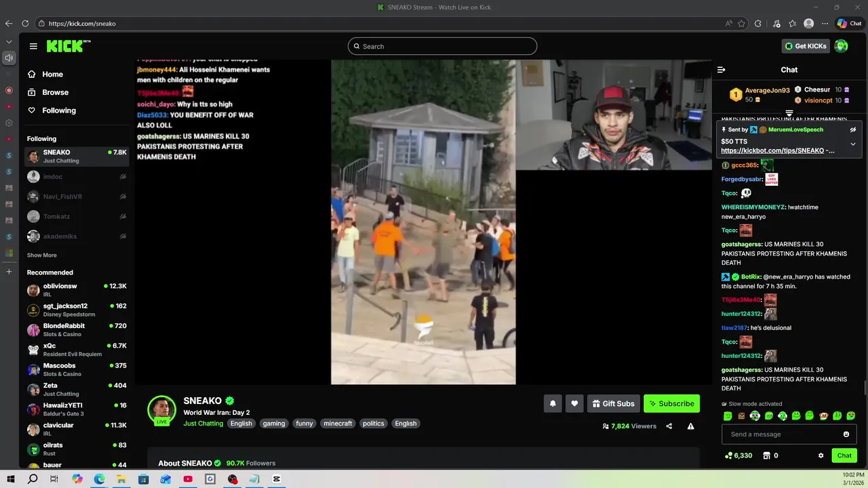The width and height of the screenshot is (868, 488).
Task: Open Copilot Chat button in browser
Action: tap(849, 23)
